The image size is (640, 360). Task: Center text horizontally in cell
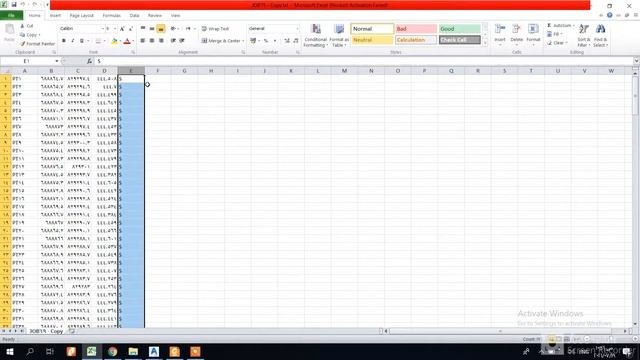tap(152, 41)
